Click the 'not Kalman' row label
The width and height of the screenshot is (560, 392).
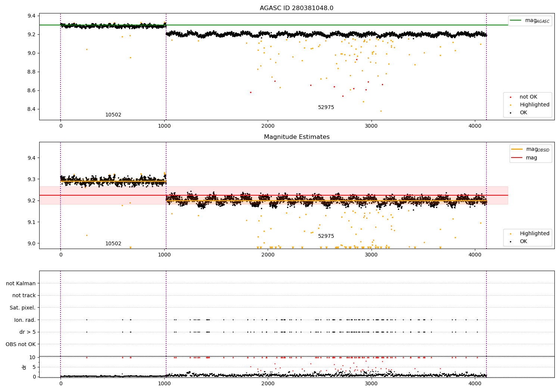pyautogui.click(x=21, y=284)
